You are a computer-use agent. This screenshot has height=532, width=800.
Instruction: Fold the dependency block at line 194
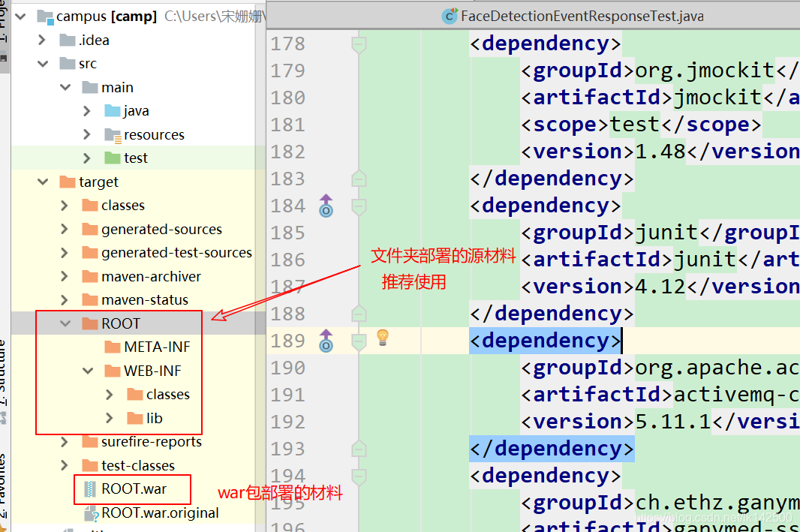359,476
